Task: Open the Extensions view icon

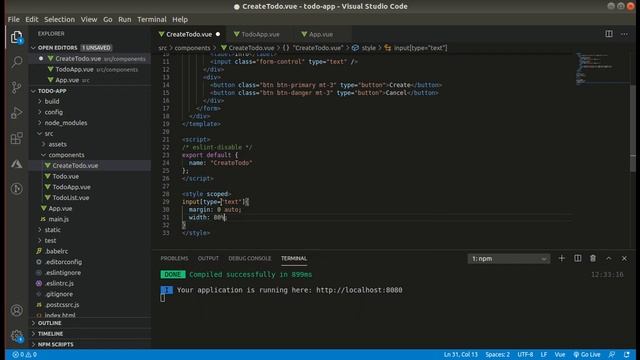Action: click(16, 138)
